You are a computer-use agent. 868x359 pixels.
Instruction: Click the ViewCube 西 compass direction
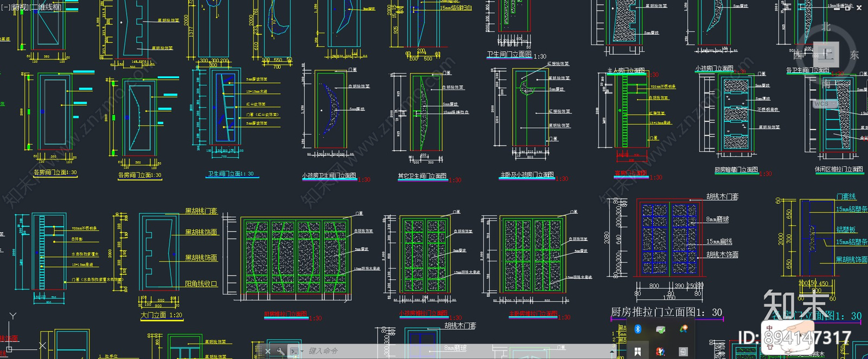(x=798, y=55)
